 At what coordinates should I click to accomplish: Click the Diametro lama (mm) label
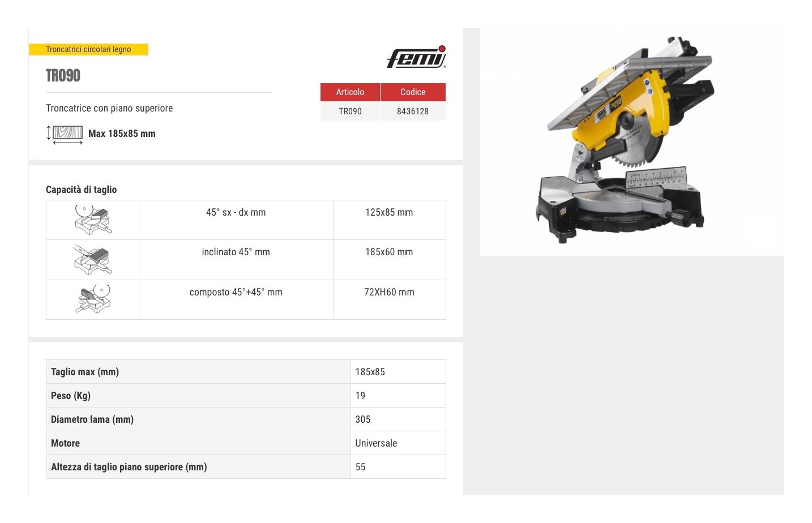(x=92, y=419)
